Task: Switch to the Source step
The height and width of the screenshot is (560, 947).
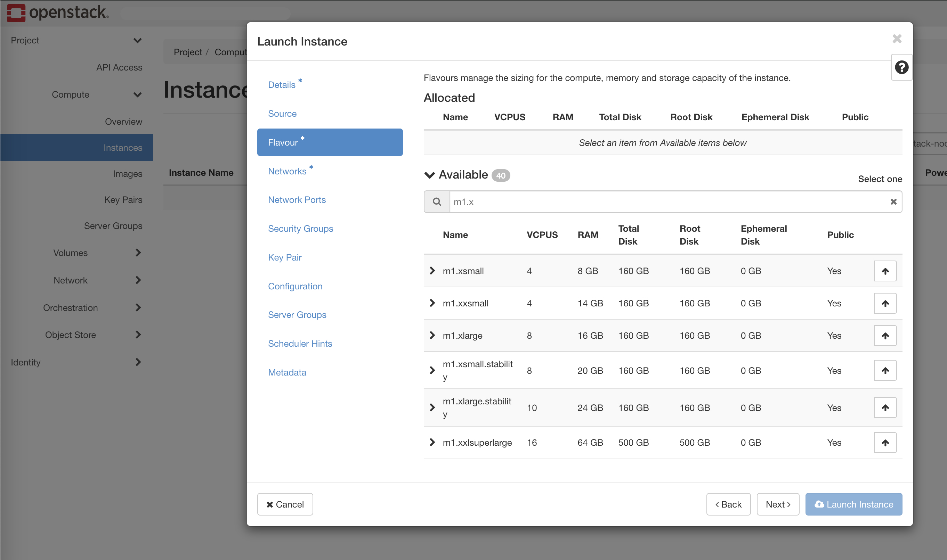Action: click(282, 113)
